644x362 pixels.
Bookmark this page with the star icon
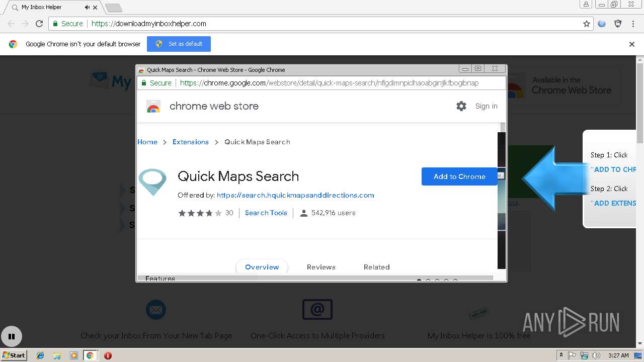(x=586, y=24)
